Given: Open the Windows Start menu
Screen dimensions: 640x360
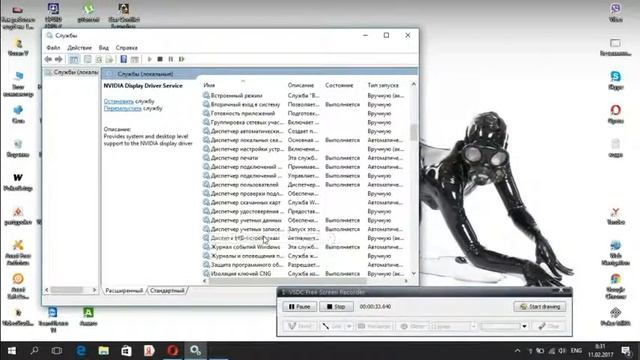Looking at the screenshot, I should coord(12,351).
